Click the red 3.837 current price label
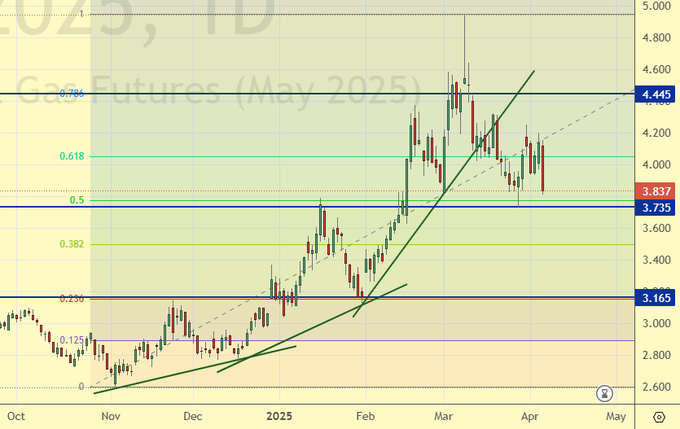This screenshot has width=680, height=429. [x=657, y=191]
